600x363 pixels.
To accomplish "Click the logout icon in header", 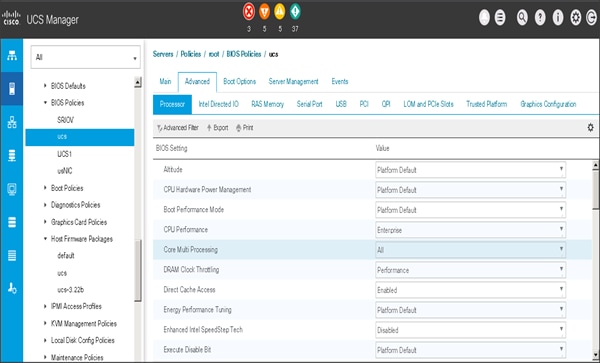I will coord(592,18).
